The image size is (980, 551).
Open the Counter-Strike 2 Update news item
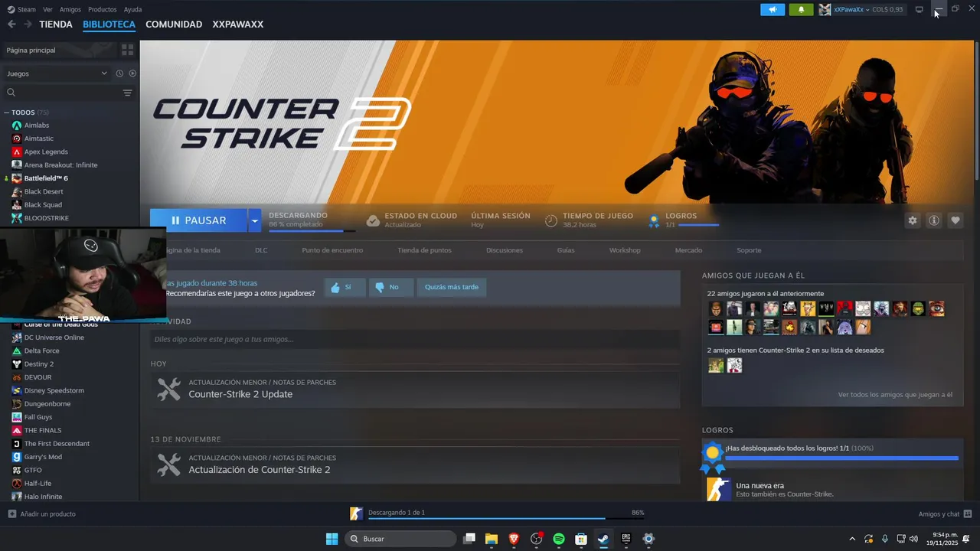[415, 389]
